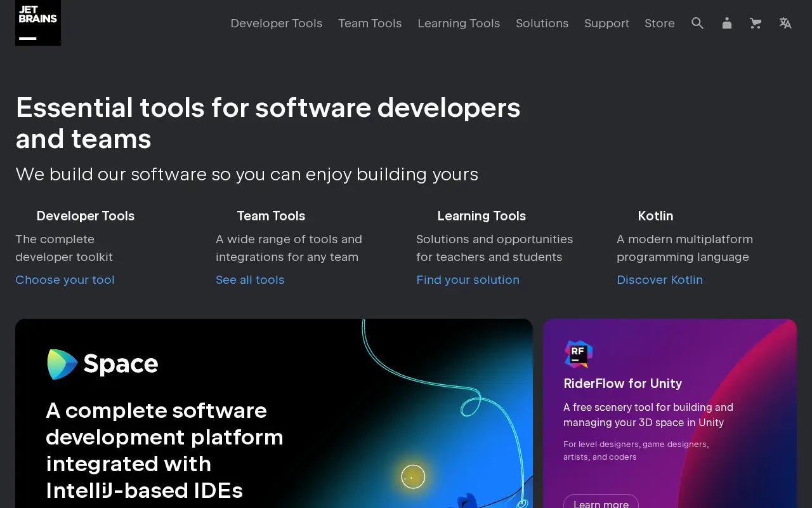The image size is (812, 508).
Task: Click the Space logo icon
Action: click(62, 364)
